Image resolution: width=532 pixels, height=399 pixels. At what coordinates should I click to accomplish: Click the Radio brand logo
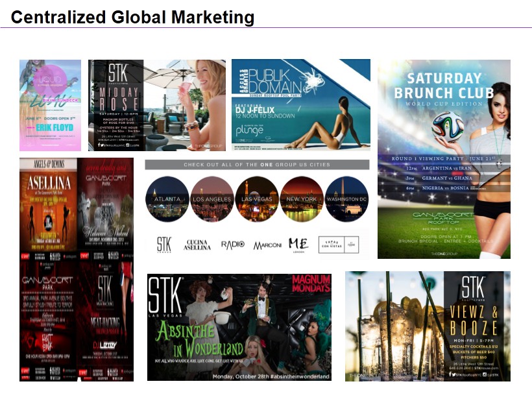(x=233, y=245)
